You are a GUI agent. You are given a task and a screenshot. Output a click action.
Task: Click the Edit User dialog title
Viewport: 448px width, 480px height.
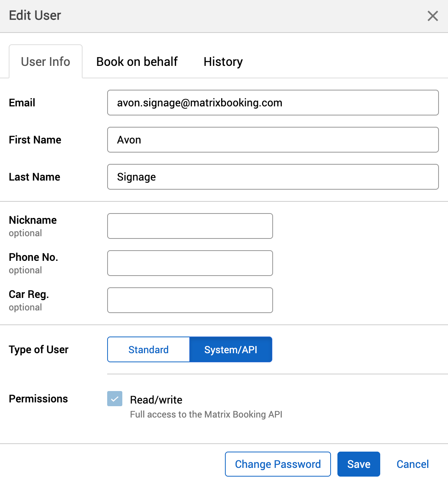[35, 16]
